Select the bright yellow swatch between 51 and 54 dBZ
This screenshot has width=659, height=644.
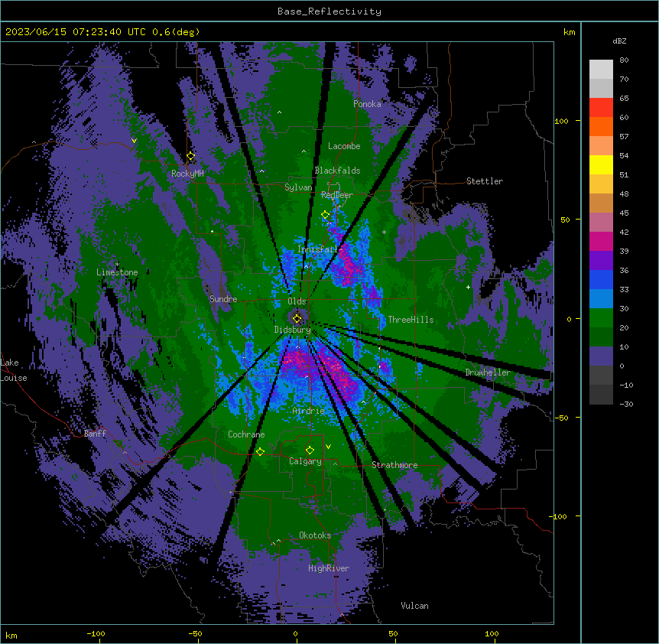tap(601, 164)
